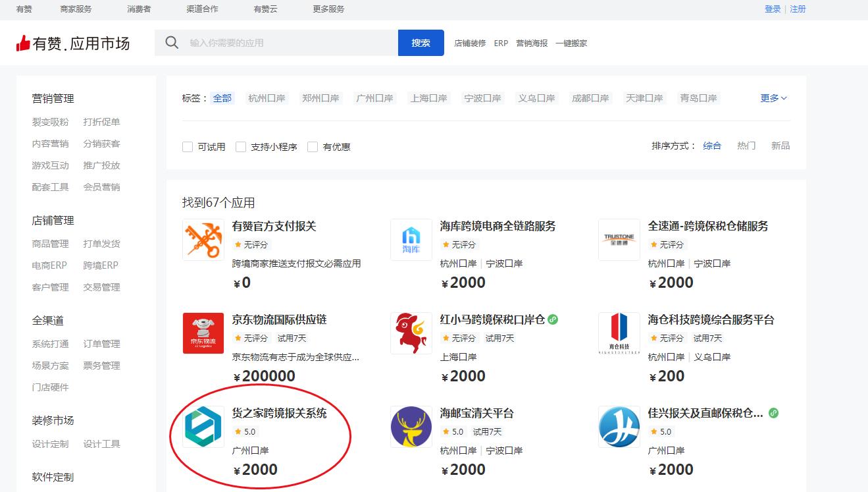Filter by 上海口岸 tag

tap(428, 98)
